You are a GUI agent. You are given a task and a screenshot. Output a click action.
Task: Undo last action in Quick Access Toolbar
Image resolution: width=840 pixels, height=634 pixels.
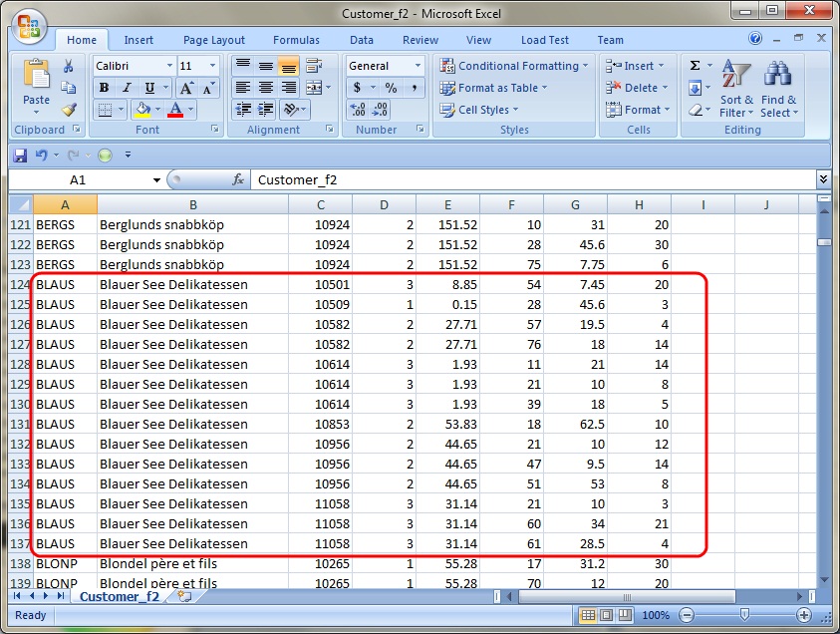41,155
